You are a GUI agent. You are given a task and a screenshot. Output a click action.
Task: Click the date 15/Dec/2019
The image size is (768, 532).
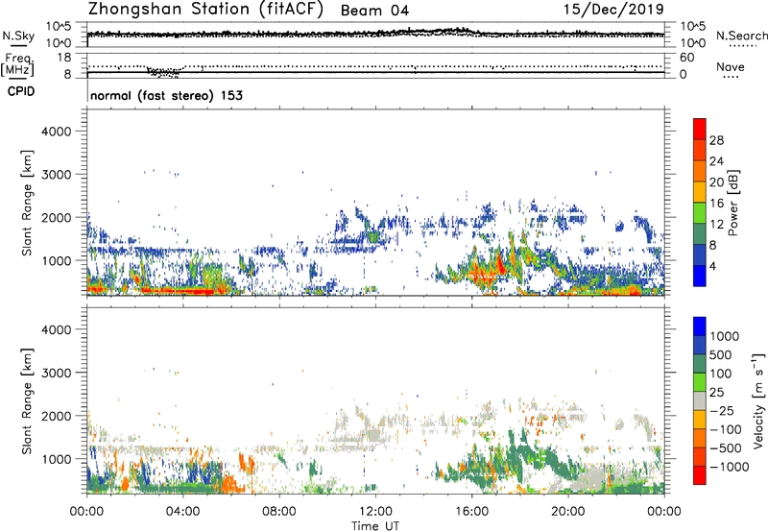613,9
